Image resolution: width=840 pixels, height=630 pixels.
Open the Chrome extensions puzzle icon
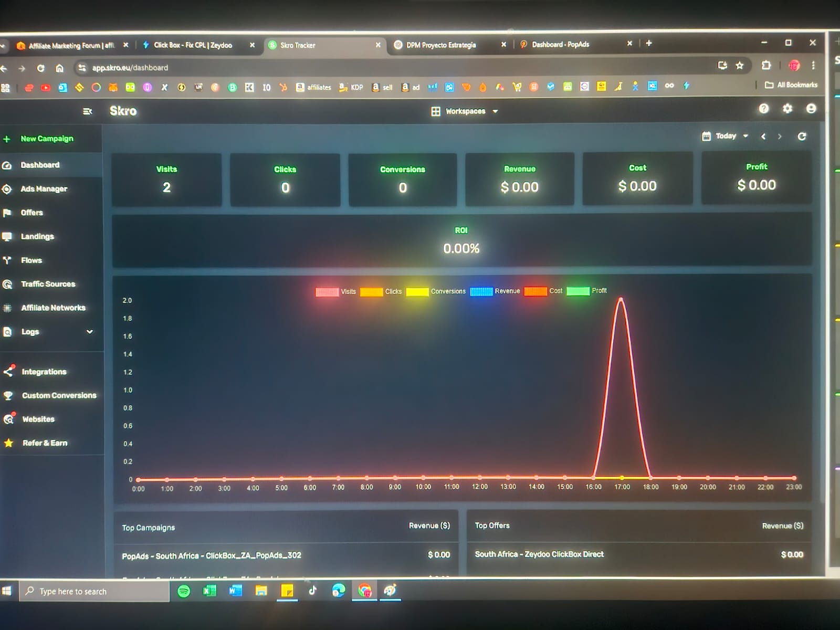[766, 65]
